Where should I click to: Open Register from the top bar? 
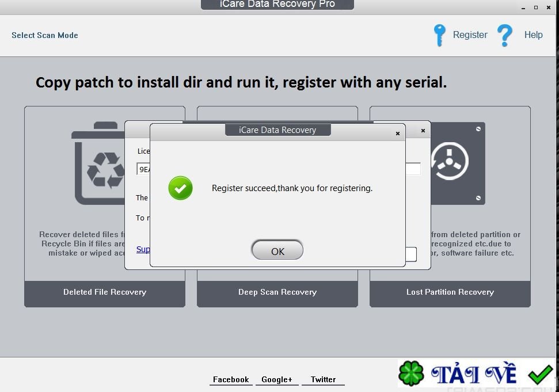point(470,35)
